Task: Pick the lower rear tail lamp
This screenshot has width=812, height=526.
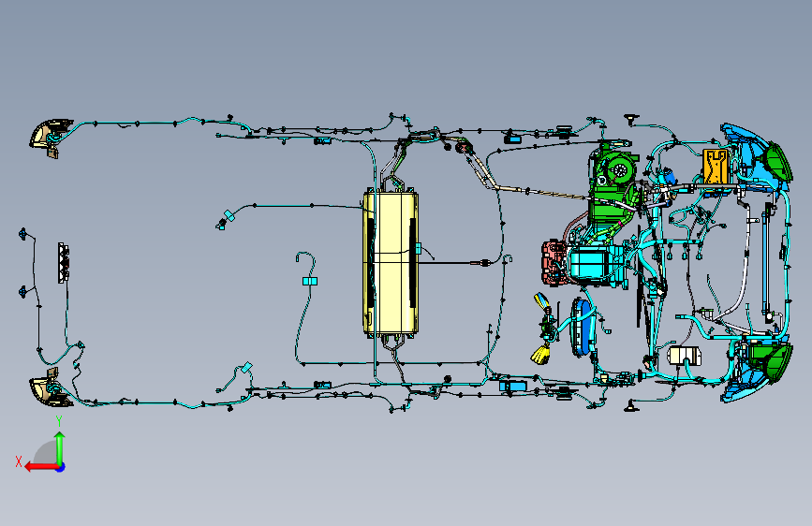Action: point(51,388)
